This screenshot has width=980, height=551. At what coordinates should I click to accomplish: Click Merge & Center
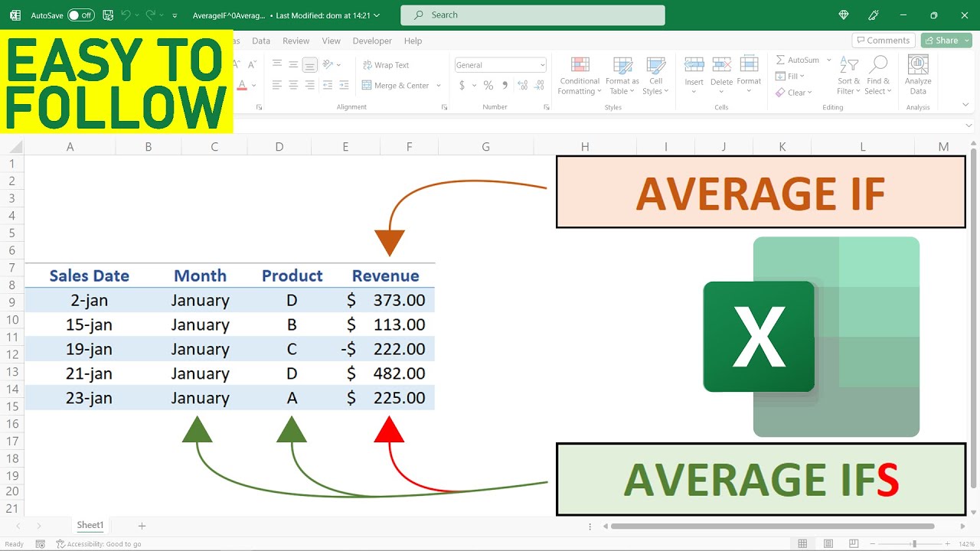395,86
